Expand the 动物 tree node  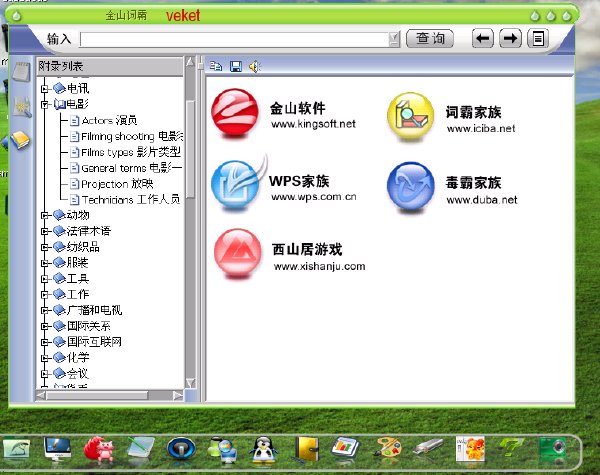45,215
